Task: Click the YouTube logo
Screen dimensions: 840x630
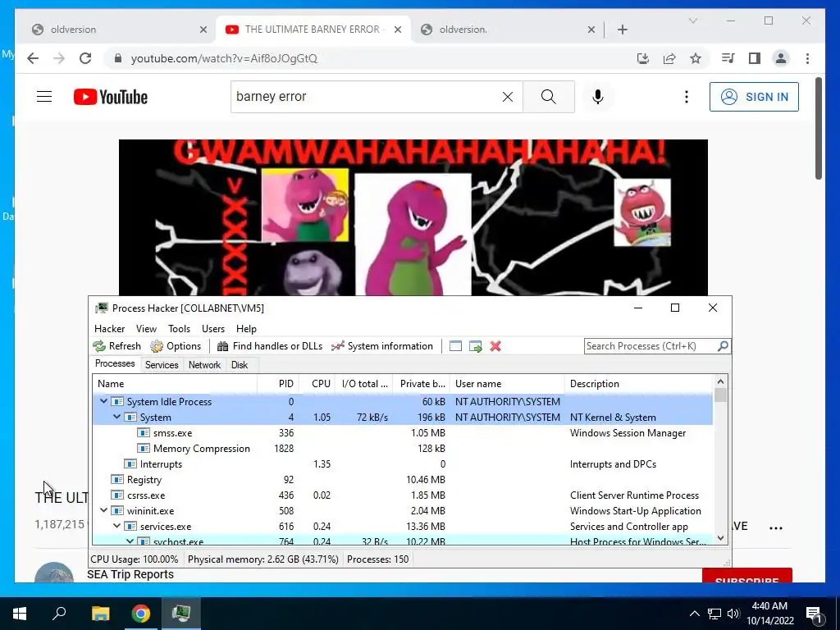Action: coord(111,97)
